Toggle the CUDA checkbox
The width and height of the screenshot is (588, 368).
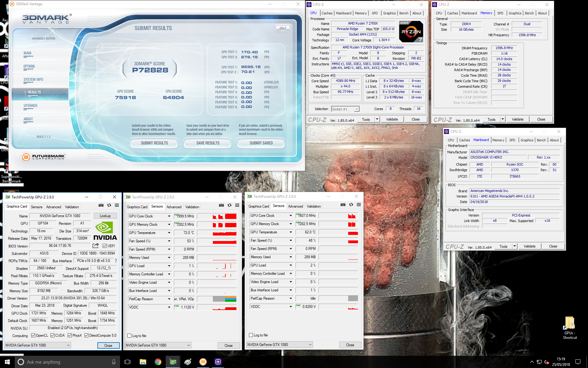click(x=52, y=335)
